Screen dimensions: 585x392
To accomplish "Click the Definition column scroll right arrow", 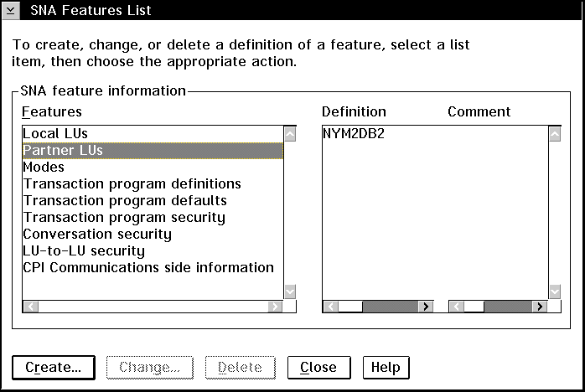I will [426, 307].
